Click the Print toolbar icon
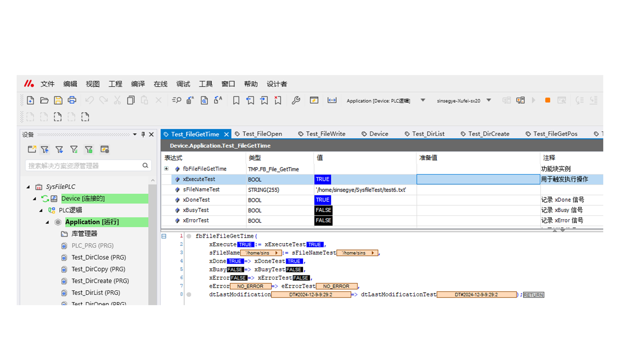Image resolution: width=644 pixels, height=362 pixels. (72, 100)
